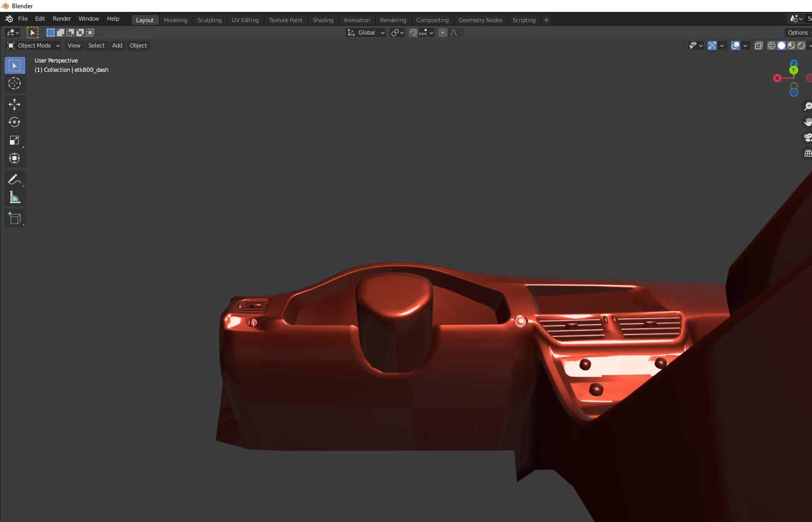
Task: Select the Select Box tool
Action: click(14, 66)
